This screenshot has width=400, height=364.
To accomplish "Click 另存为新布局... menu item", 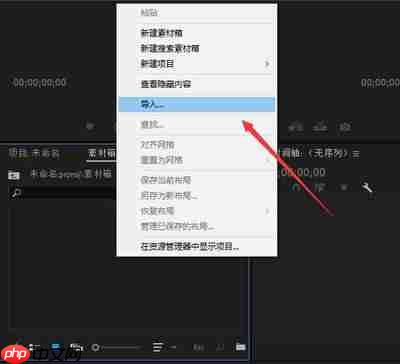I will [x=197, y=196].
